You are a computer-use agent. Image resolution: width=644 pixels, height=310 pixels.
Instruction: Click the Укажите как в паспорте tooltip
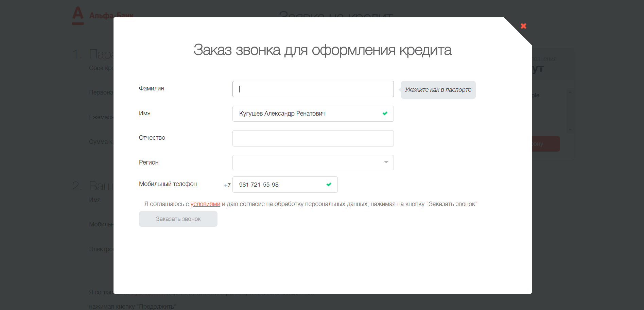[438, 90]
